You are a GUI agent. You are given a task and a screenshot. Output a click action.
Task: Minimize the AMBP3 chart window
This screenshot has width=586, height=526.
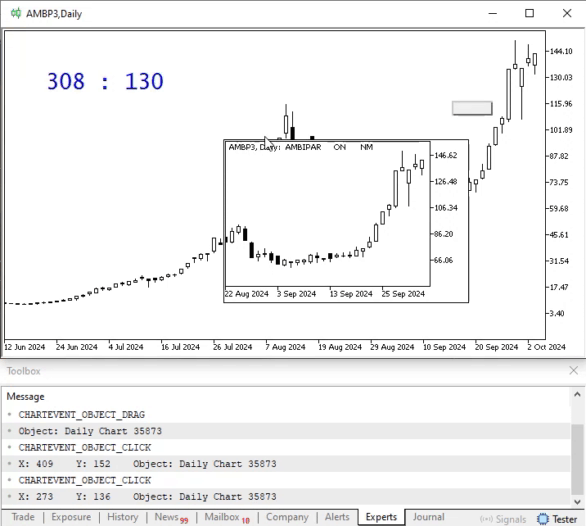(493, 13)
